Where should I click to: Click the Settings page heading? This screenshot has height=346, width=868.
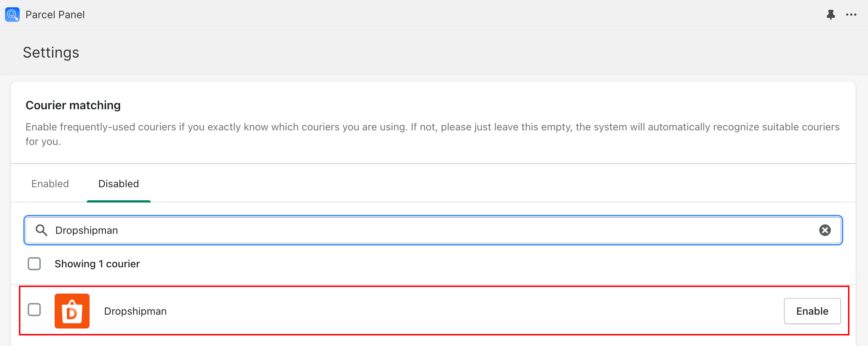51,52
